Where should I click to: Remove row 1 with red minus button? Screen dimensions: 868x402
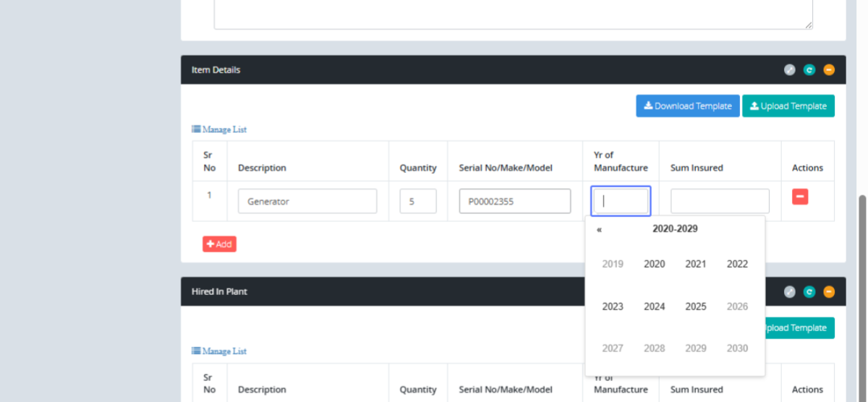pyautogui.click(x=800, y=197)
